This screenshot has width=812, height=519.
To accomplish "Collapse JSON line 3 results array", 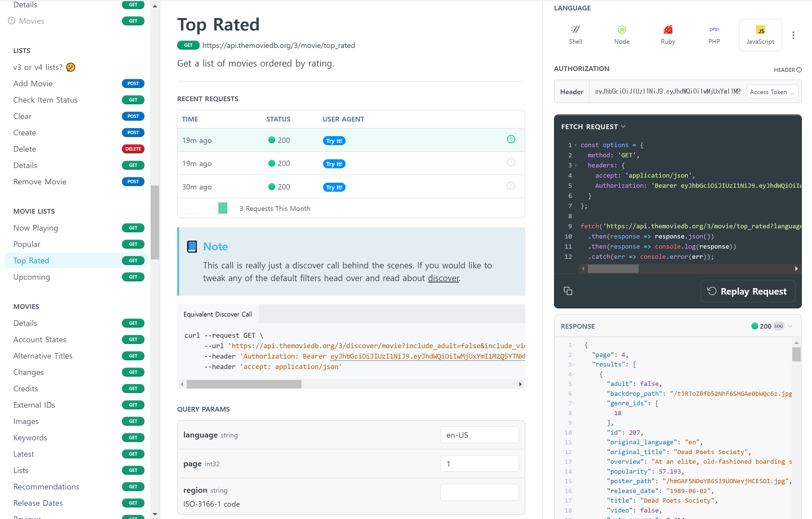I will [574, 365].
